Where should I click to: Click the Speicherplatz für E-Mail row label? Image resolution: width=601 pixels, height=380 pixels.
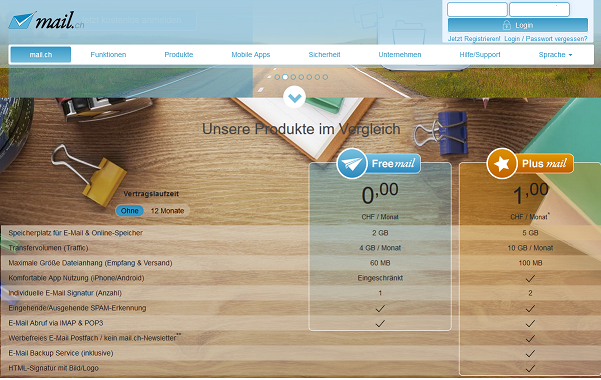(x=76, y=233)
